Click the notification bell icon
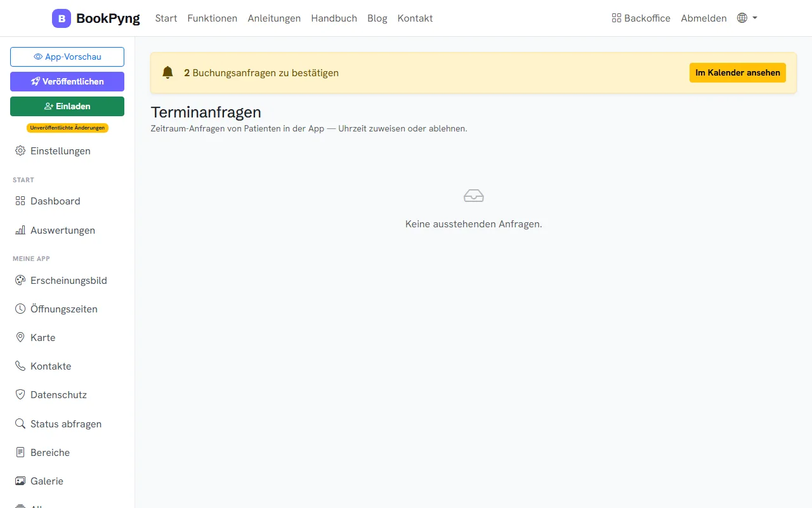 coord(167,72)
